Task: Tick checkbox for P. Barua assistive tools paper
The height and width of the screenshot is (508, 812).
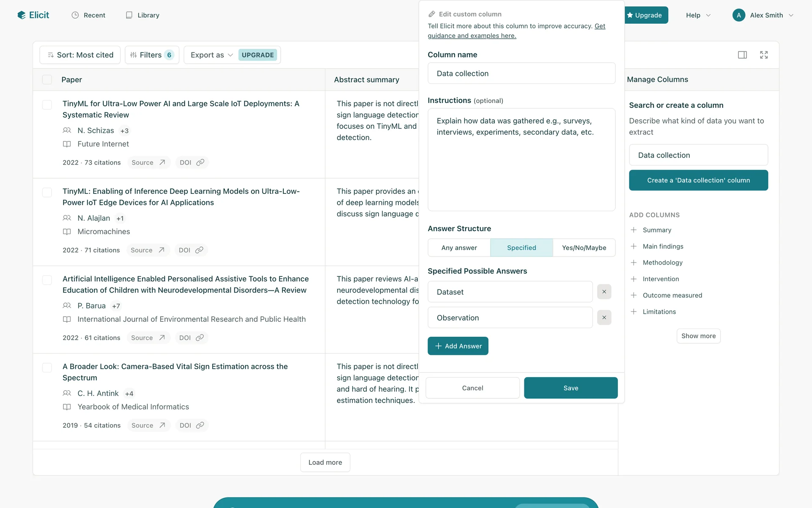Action: pyautogui.click(x=47, y=280)
